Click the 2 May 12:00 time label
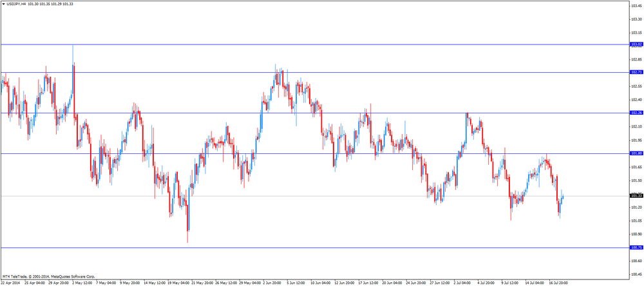The image size is (644, 286). pos(82,283)
